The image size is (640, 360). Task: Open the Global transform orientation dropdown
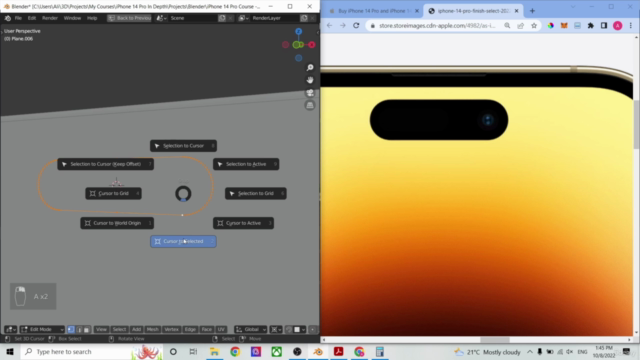(x=251, y=329)
